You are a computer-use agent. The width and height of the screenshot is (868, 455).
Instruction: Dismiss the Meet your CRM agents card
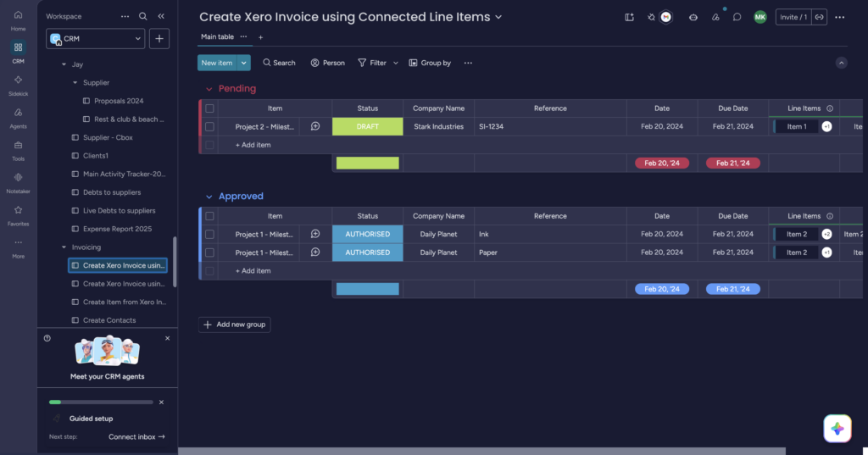point(168,338)
